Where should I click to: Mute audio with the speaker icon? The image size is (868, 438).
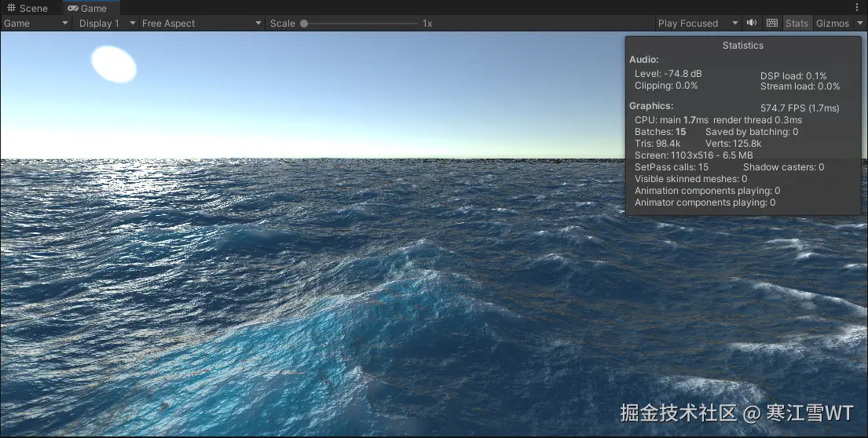tap(751, 23)
